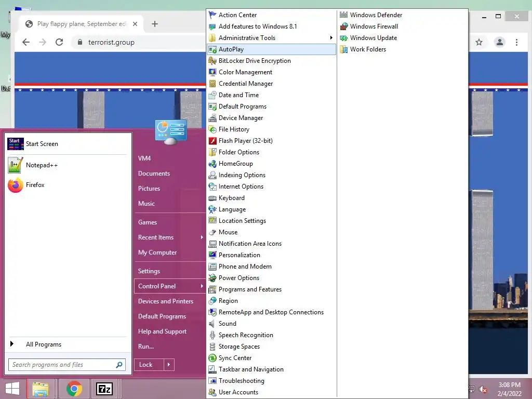Viewport: 532px width, 399px height.
Task: Expand the Recent Items submenu arrow
Action: [x=202, y=237]
